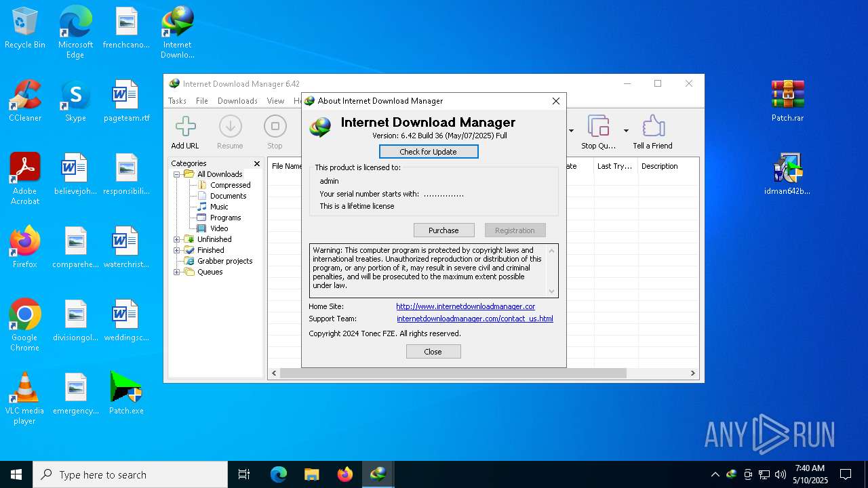Click the Check for Update button

429,152
